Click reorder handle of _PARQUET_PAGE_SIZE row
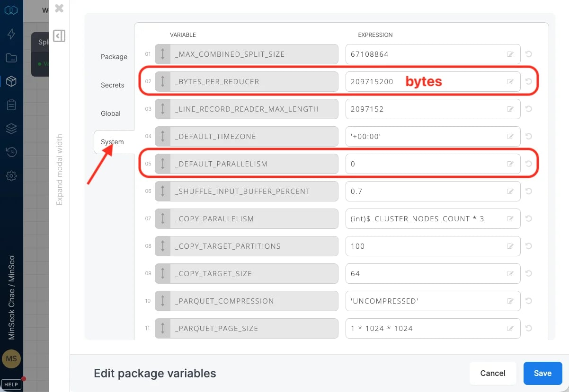This screenshot has width=569, height=392. pyautogui.click(x=162, y=329)
